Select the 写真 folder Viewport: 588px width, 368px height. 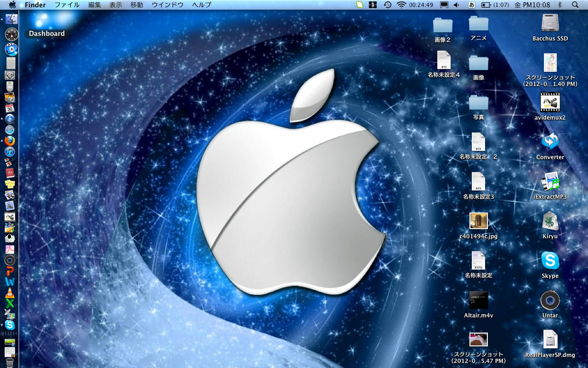click(479, 102)
